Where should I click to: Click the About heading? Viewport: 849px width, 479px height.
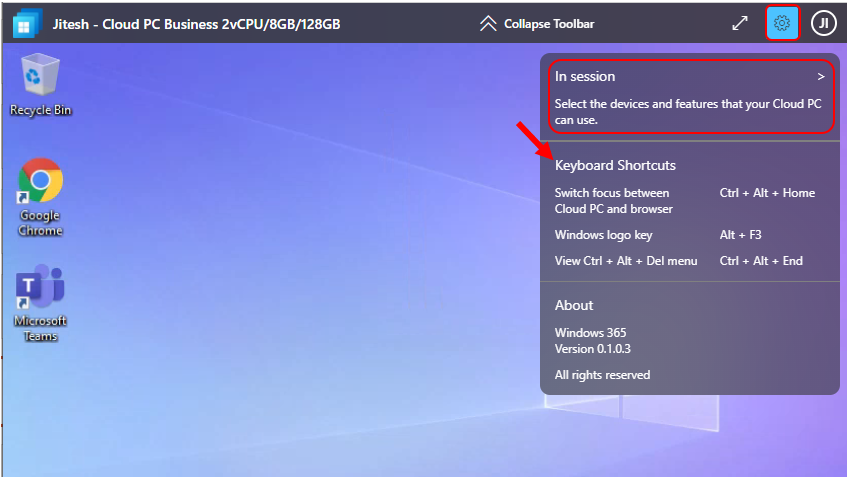[574, 305]
